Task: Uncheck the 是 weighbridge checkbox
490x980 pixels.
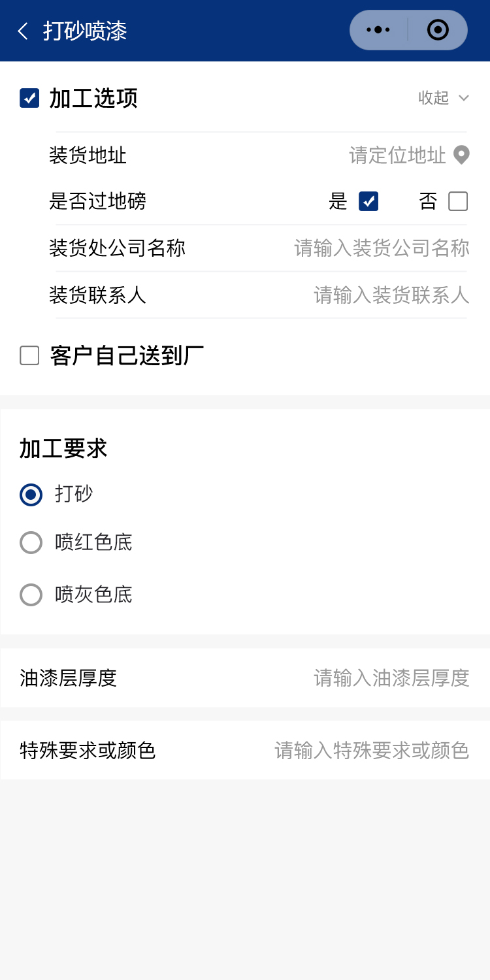Action: 368,201
